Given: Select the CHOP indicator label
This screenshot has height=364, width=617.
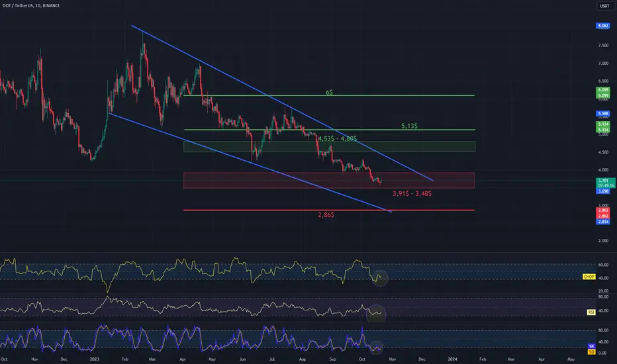Looking at the screenshot, I should [x=589, y=277].
